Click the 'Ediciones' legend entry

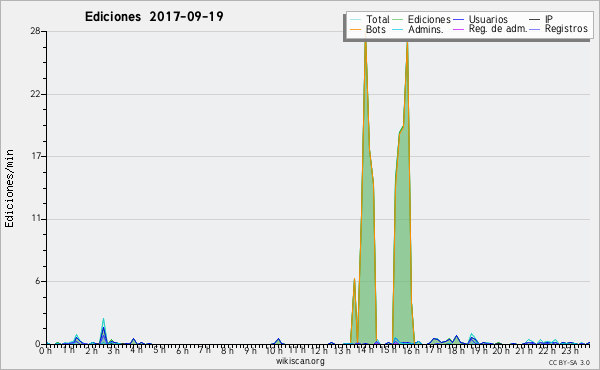point(429,19)
